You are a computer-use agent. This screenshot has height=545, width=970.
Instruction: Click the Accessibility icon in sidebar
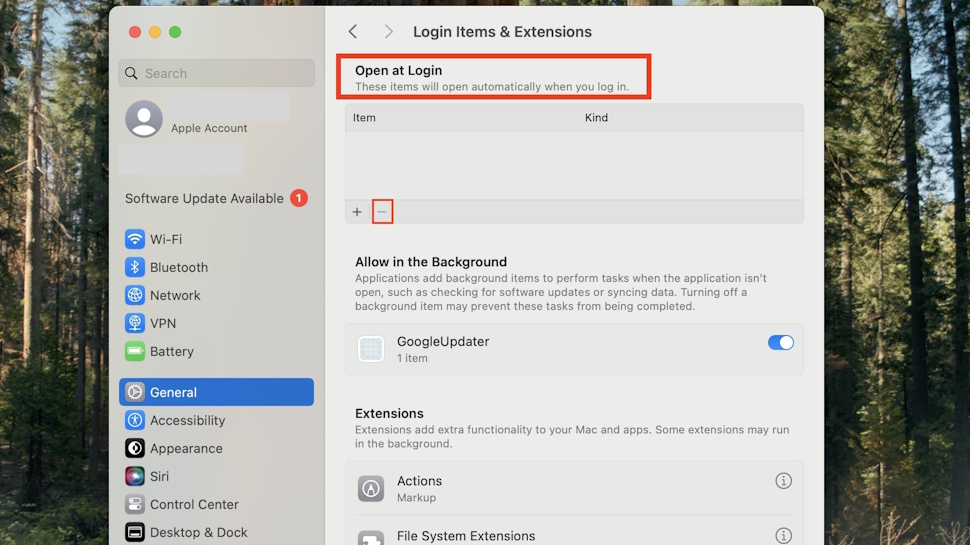point(134,420)
